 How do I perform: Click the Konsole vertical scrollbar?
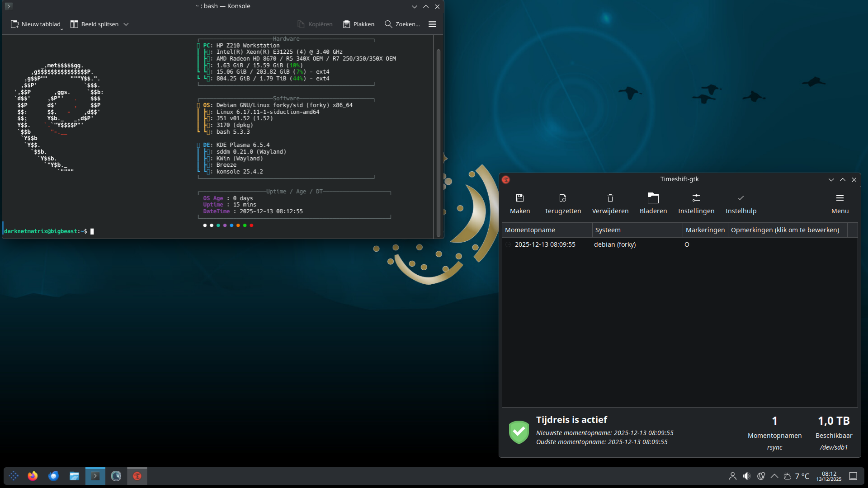tap(438, 143)
